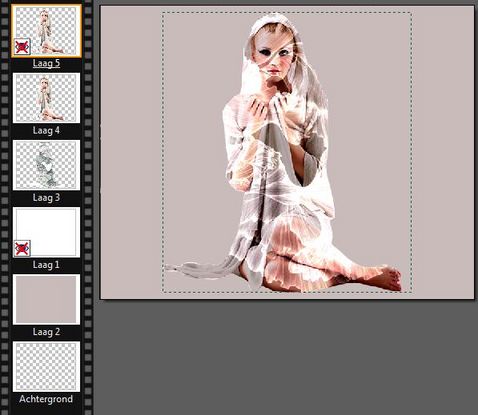Click the "Laag 4" layer label
This screenshot has width=478, height=415.
(x=46, y=130)
